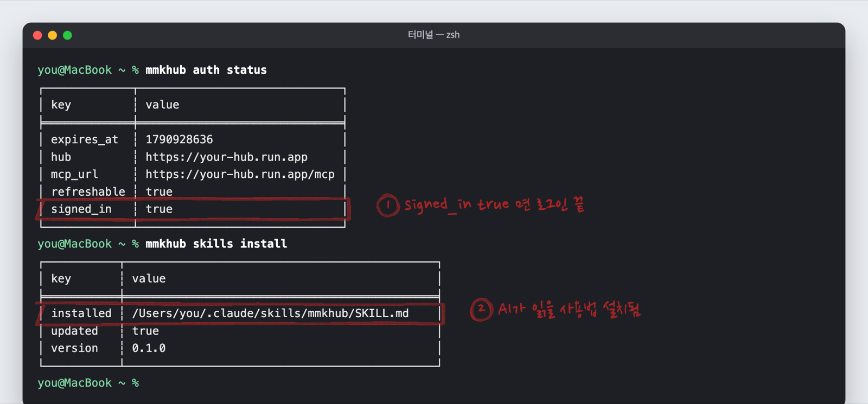Click the 'mmkhub auth status' command text
The image size is (868, 404).
pos(206,70)
